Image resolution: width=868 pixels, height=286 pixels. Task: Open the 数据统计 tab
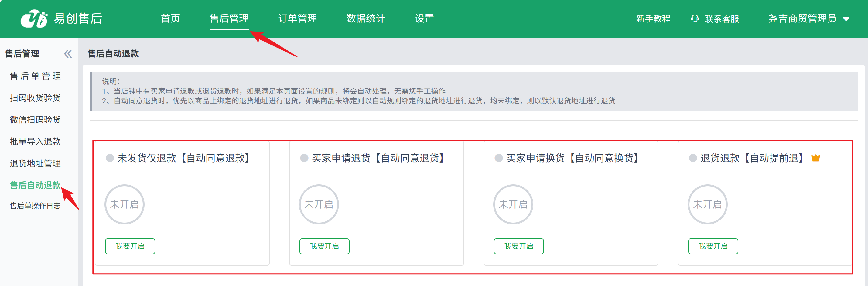click(366, 19)
